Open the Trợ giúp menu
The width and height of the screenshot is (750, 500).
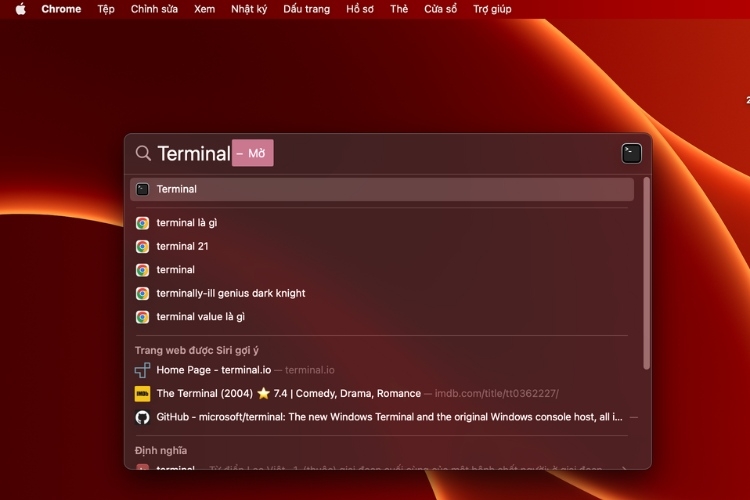coord(492,9)
